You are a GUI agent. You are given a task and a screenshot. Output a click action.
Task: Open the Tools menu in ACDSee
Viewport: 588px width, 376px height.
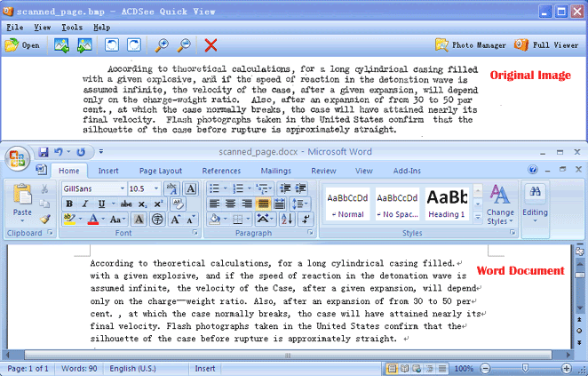coord(72,28)
